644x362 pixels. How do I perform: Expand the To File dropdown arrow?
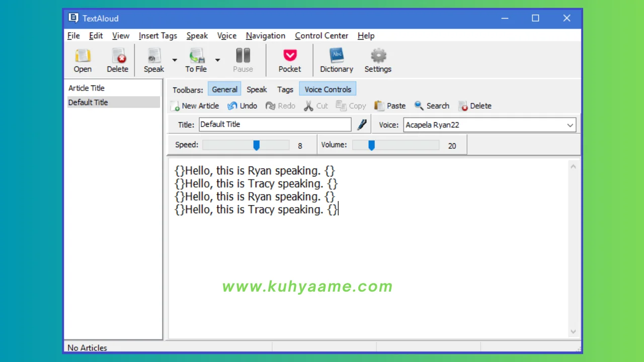click(x=217, y=60)
